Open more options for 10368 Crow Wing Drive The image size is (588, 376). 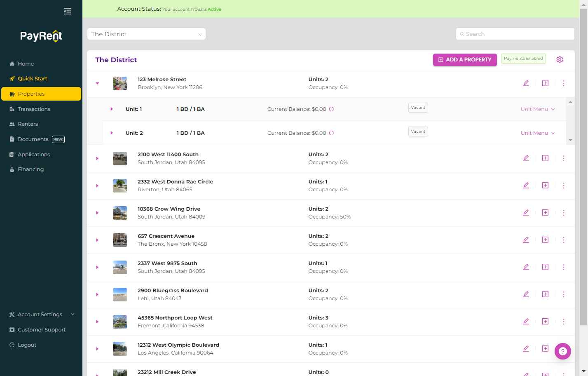(x=564, y=213)
